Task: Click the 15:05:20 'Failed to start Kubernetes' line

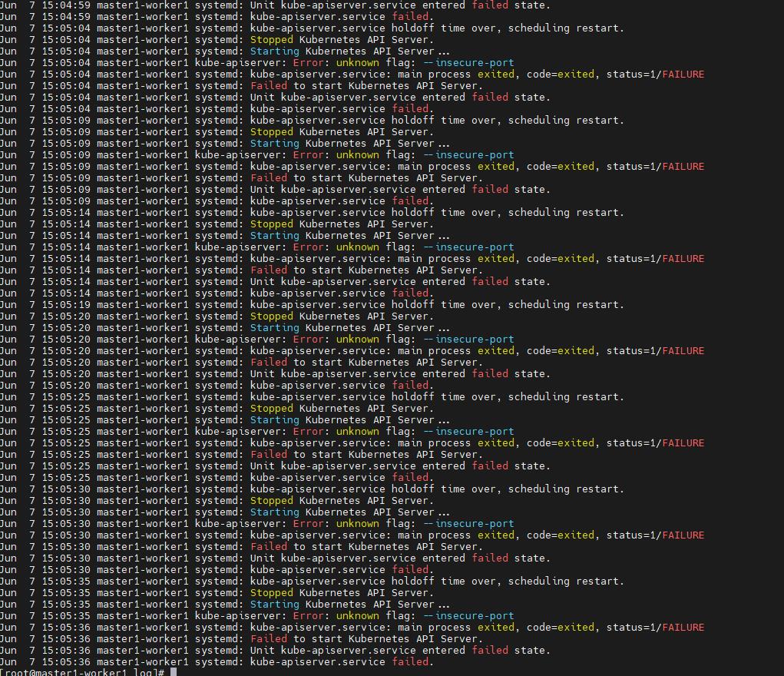Action: 242,362
